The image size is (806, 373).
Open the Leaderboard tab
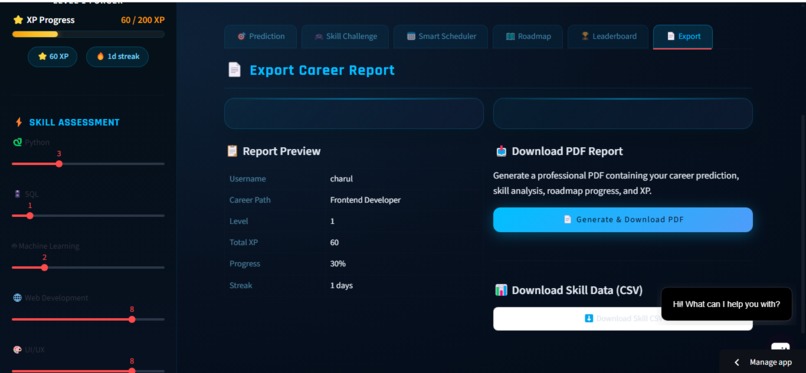pyautogui.click(x=608, y=36)
